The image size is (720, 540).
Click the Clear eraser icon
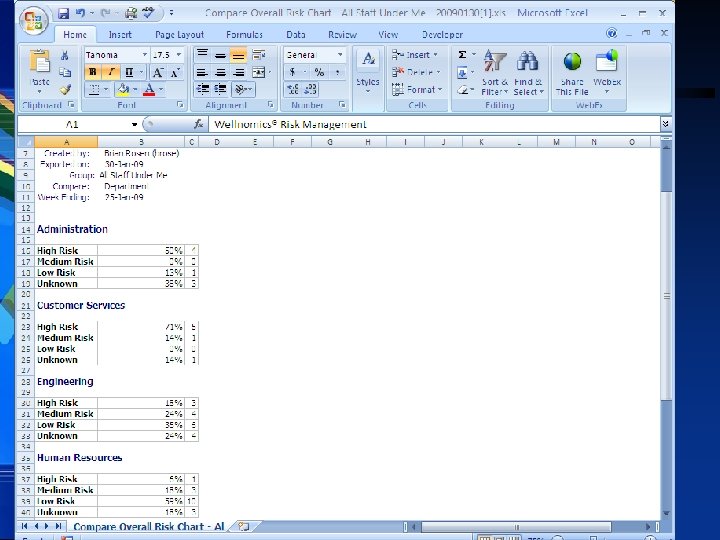(463, 90)
